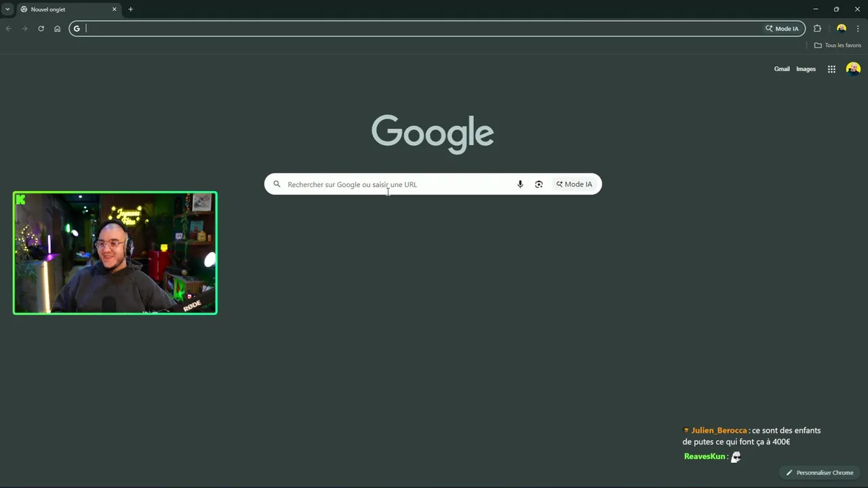Open the extensions puzzle icon
Image resolution: width=868 pixels, height=488 pixels.
[x=817, y=28]
